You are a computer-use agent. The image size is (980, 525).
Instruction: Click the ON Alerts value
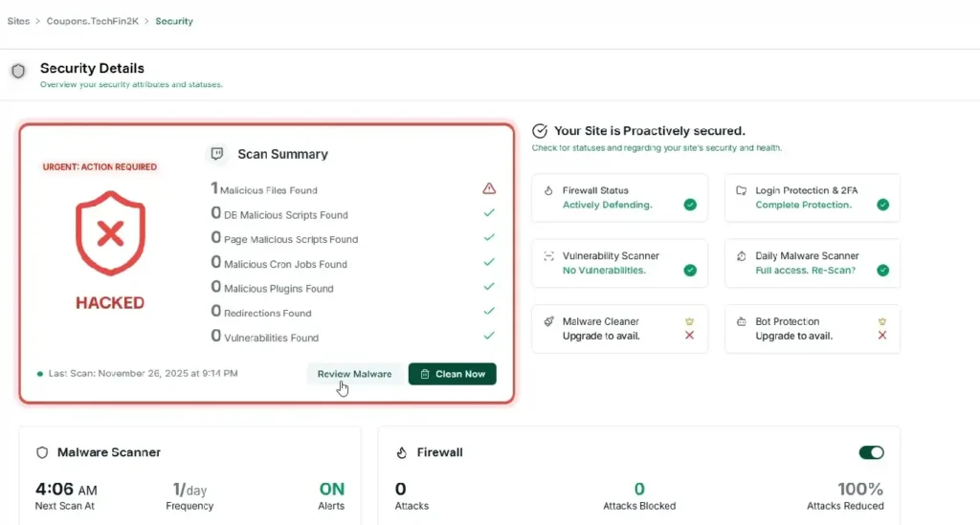(332, 490)
